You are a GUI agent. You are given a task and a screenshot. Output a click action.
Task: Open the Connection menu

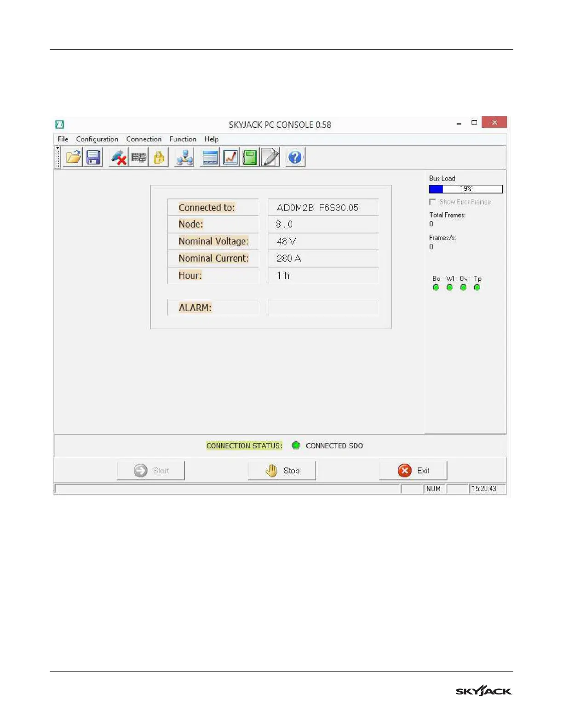(144, 139)
